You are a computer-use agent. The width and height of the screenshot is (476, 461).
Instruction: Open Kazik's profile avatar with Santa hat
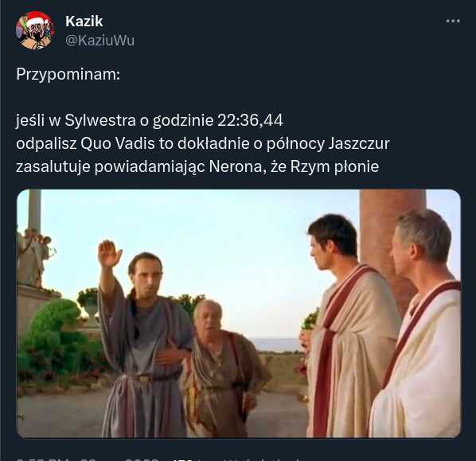click(x=34, y=30)
